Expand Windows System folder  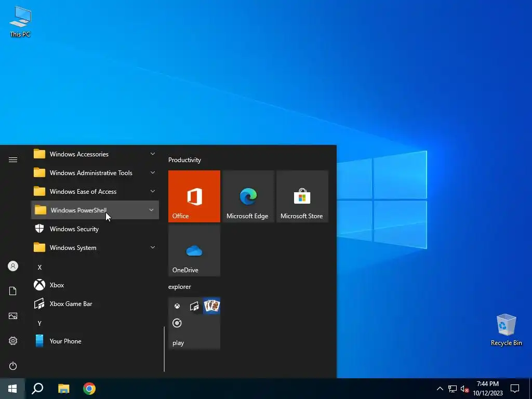pyautogui.click(x=95, y=248)
